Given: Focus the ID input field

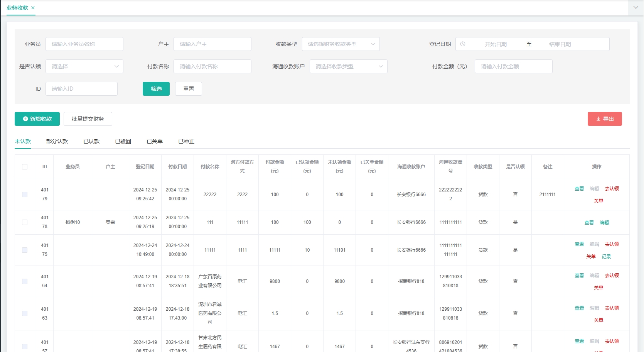Looking at the screenshot, I should 81,89.
